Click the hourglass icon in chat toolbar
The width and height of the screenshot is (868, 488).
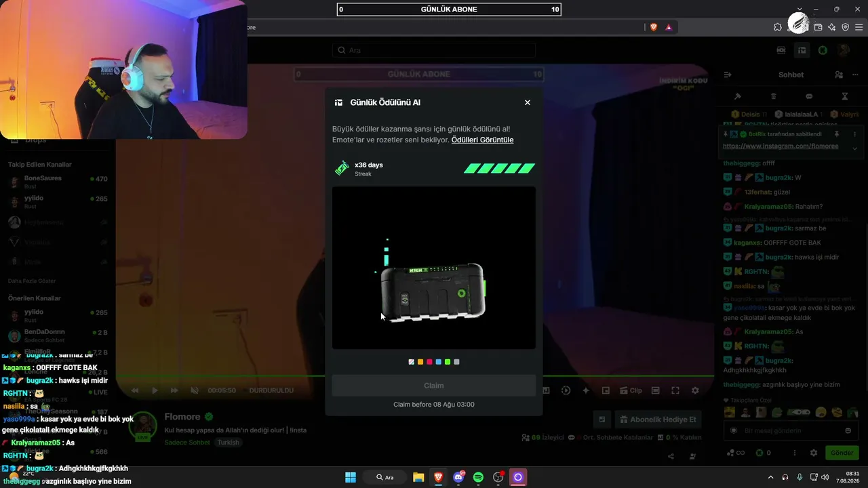pyautogui.click(x=845, y=96)
